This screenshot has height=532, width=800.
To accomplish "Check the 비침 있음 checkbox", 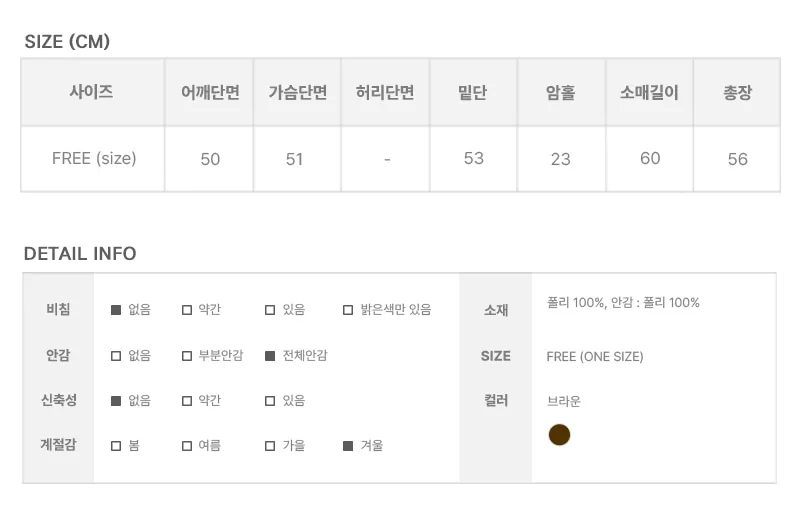I will [270, 310].
